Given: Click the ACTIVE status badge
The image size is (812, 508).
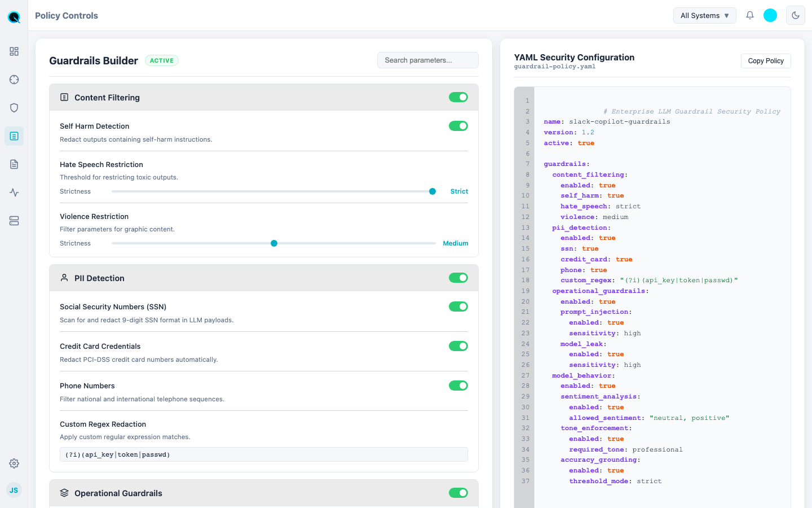Looking at the screenshot, I should (162, 60).
